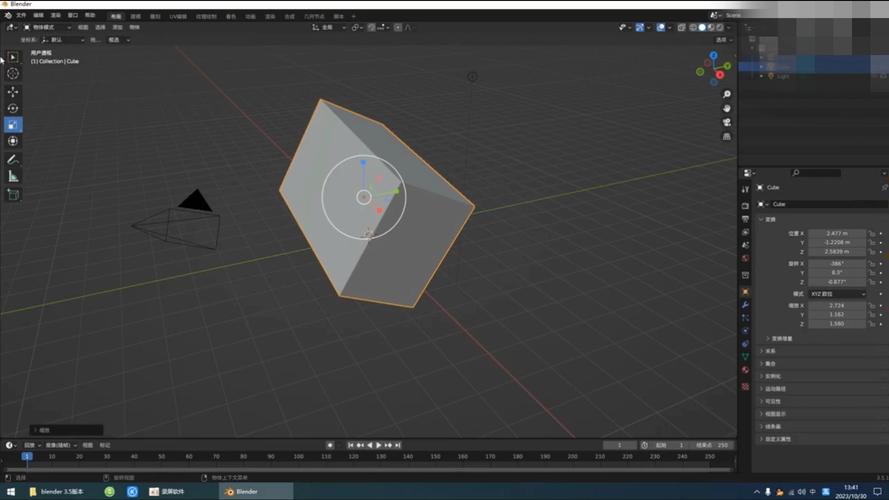Click the viewport pan hand icon
Screen dimensions: 889x500
coord(727,108)
